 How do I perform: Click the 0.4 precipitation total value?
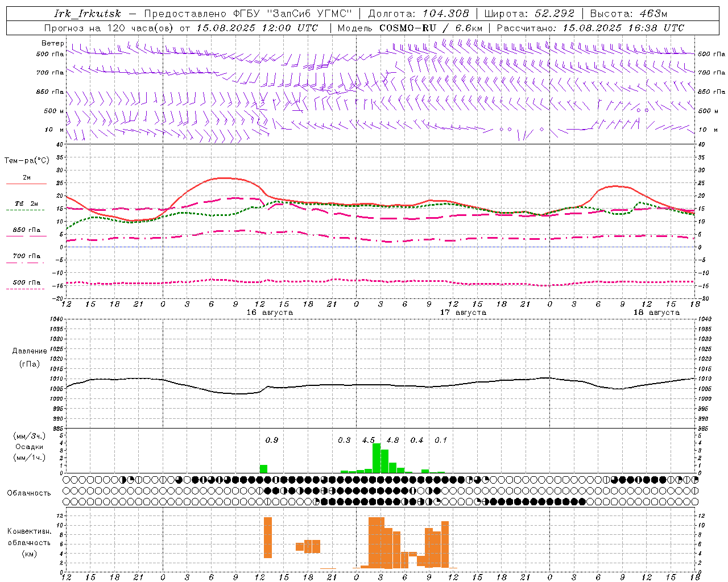[417, 440]
